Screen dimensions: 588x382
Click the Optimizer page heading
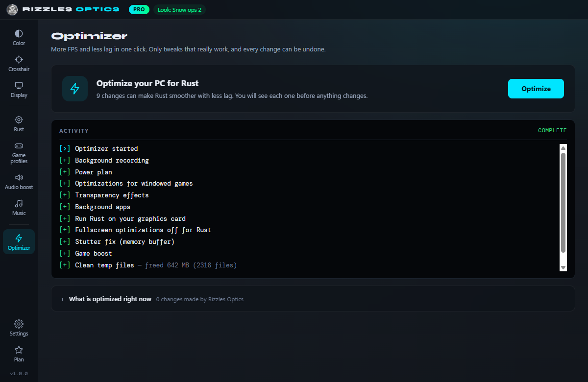pos(89,36)
